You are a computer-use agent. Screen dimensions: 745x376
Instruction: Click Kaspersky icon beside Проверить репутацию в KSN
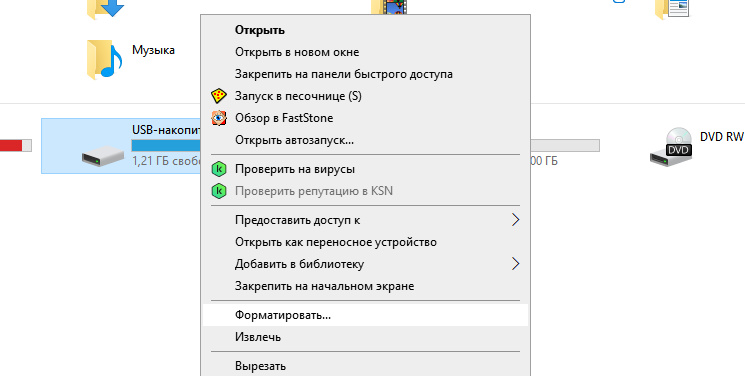pyautogui.click(x=219, y=191)
